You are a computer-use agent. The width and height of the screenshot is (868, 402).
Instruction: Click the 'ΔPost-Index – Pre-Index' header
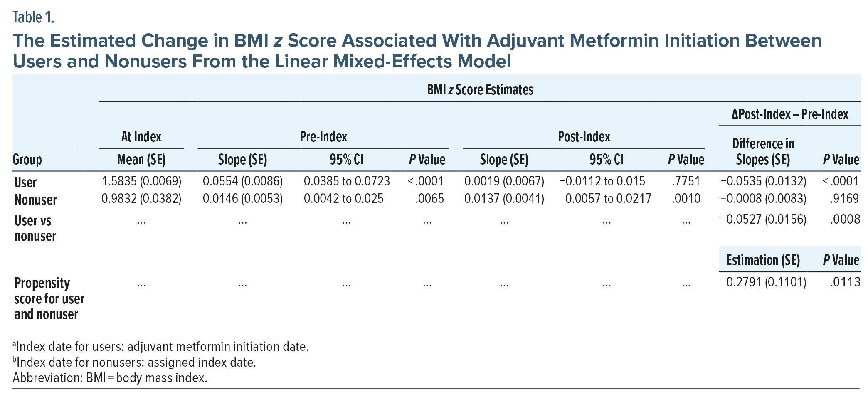tap(790, 114)
